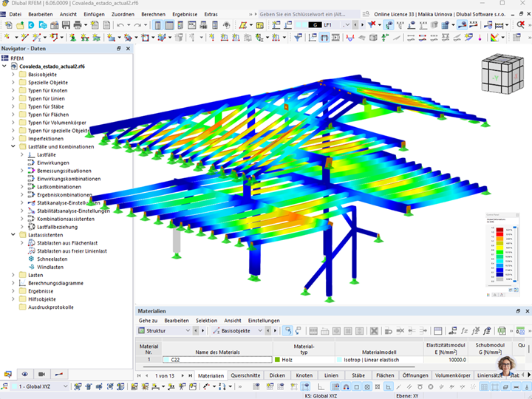The width and height of the screenshot is (532, 399).
Task: Open the Ergebnisse menu
Action: tap(185, 14)
